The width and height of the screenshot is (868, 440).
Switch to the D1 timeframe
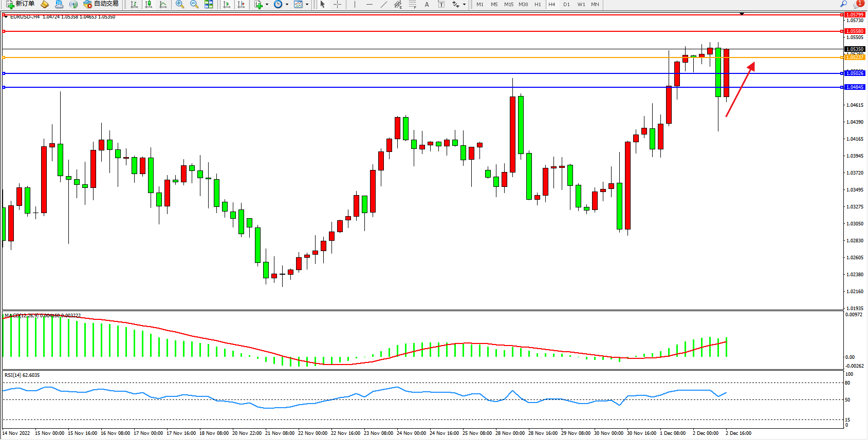coord(566,5)
